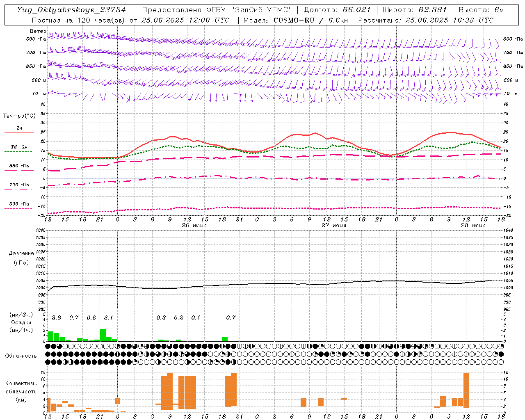Click the dashed line sample under "Td 2м" legend
Viewport: 525px width, 420px height.
click(x=18, y=151)
